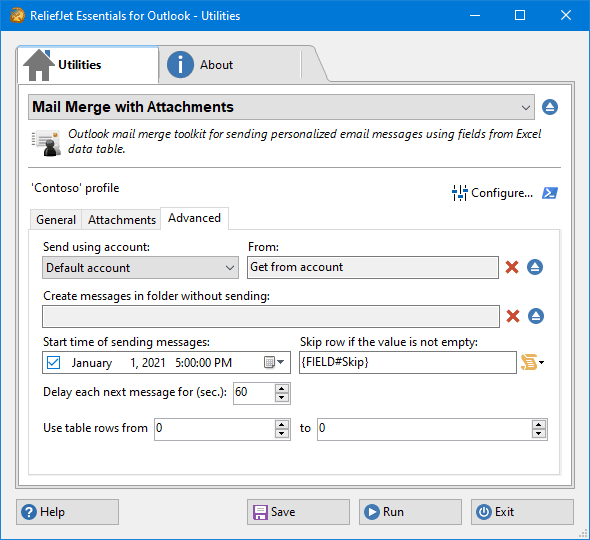Screen dimensions: 590x540
Task: Clear the From field with red X
Action: (x=512, y=267)
